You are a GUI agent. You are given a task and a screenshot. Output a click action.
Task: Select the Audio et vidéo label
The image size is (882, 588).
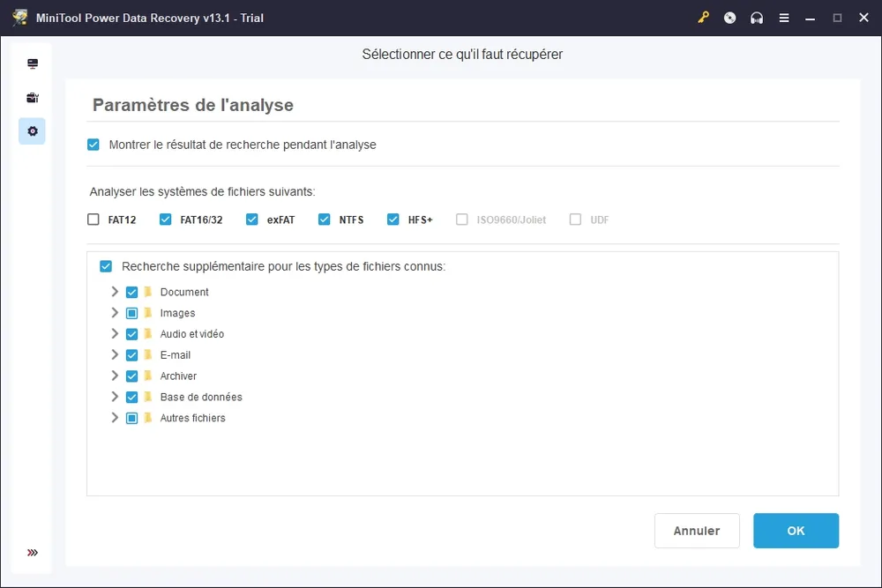(x=191, y=334)
